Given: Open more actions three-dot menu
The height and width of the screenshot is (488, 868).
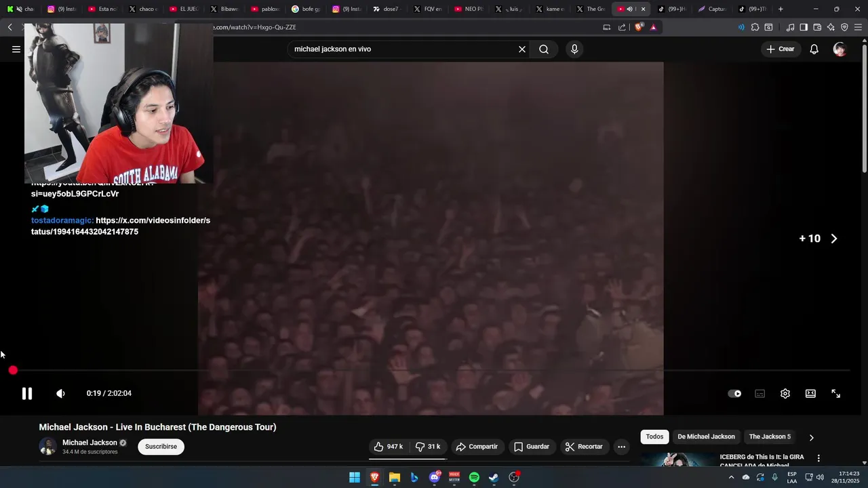Looking at the screenshot, I should (x=621, y=447).
